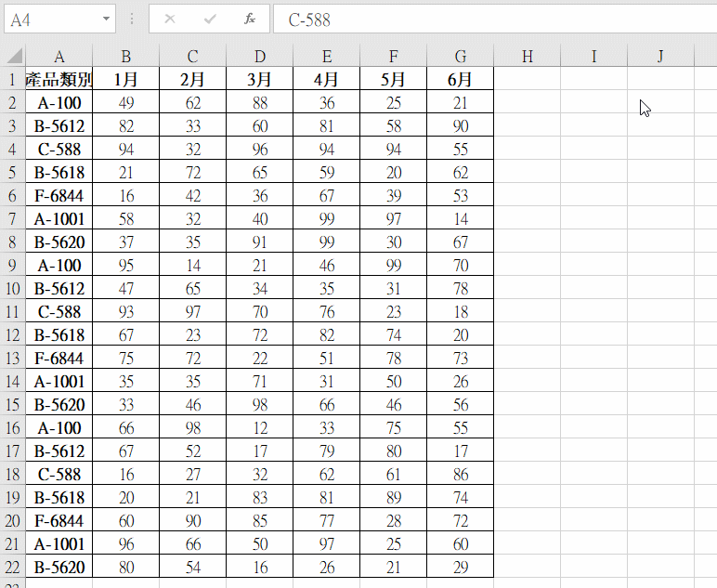Click cell E17 with value 79
This screenshot has height=588, width=717.
pyautogui.click(x=327, y=451)
